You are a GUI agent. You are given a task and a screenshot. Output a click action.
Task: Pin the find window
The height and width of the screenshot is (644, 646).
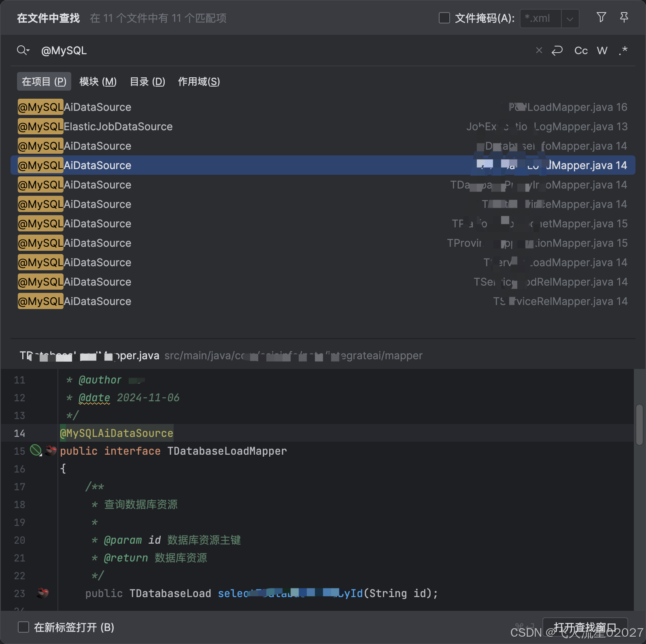coord(624,17)
